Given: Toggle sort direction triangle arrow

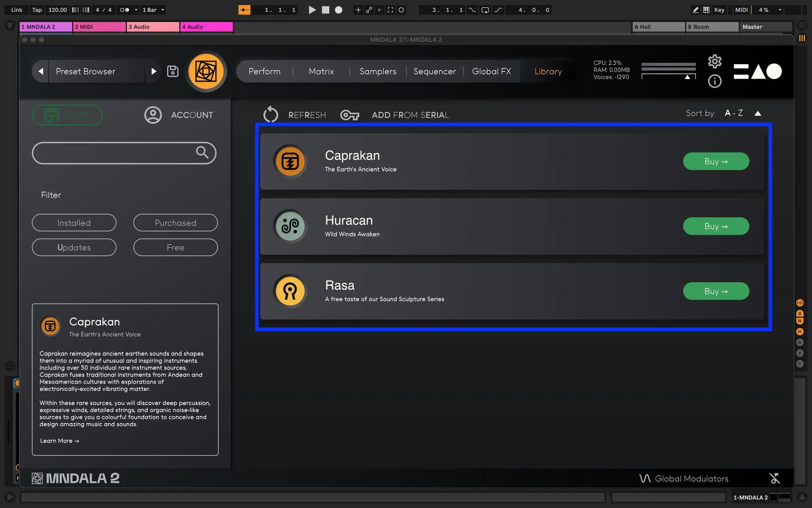Looking at the screenshot, I should click(x=758, y=113).
